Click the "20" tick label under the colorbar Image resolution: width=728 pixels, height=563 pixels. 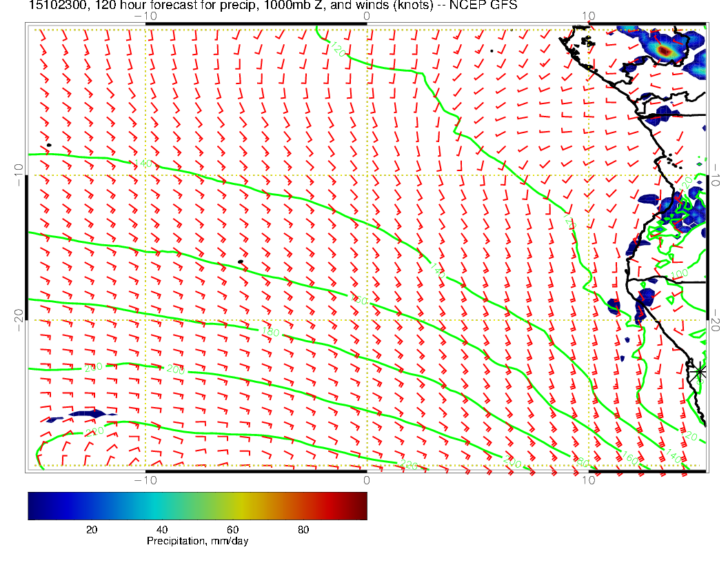point(91,530)
